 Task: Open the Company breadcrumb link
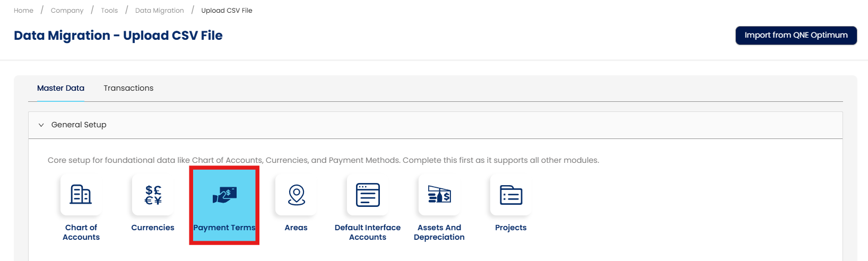[x=67, y=11]
